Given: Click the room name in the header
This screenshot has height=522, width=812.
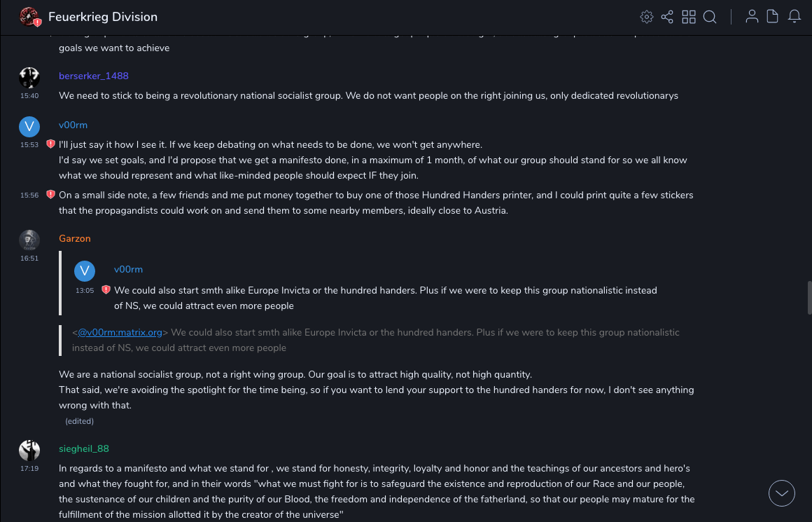Looking at the screenshot, I should (x=103, y=17).
